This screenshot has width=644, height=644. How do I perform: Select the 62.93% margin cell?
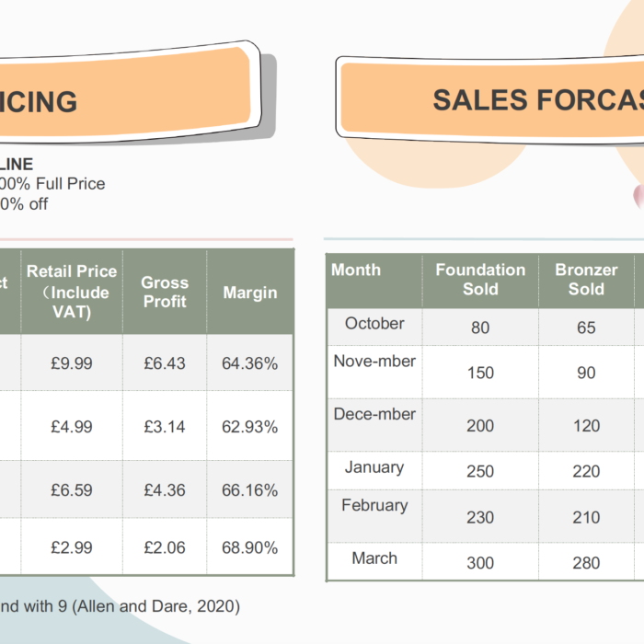(x=250, y=427)
